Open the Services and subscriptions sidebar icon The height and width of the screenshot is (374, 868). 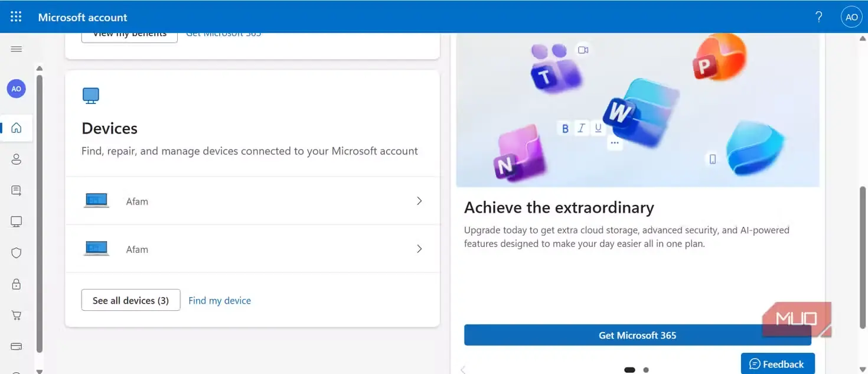click(x=17, y=190)
